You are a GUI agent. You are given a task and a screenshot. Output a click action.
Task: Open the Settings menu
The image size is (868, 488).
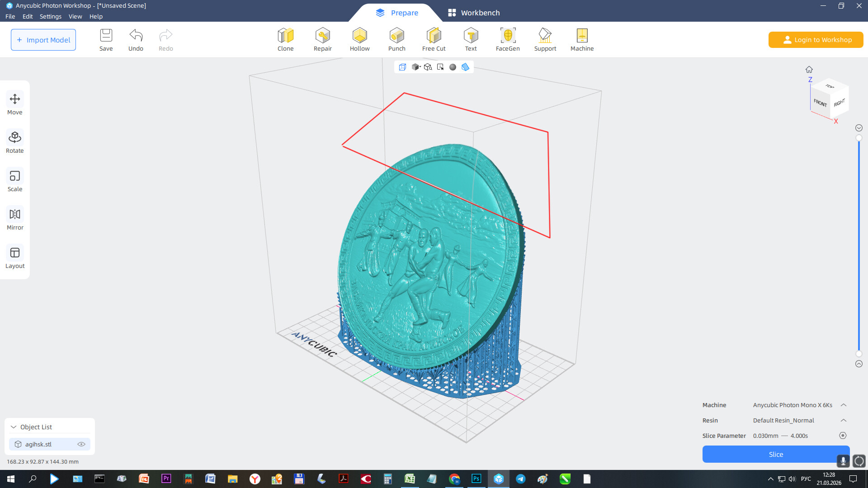click(50, 16)
